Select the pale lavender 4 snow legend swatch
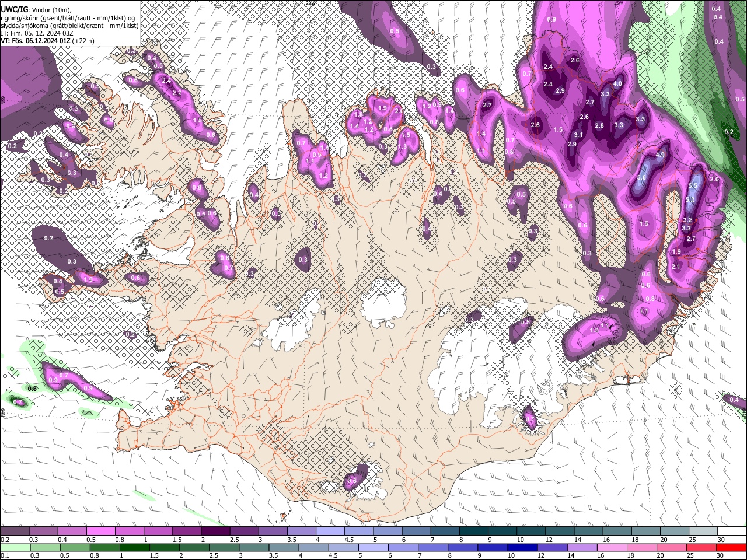The image size is (747, 560). pyautogui.click(x=330, y=531)
